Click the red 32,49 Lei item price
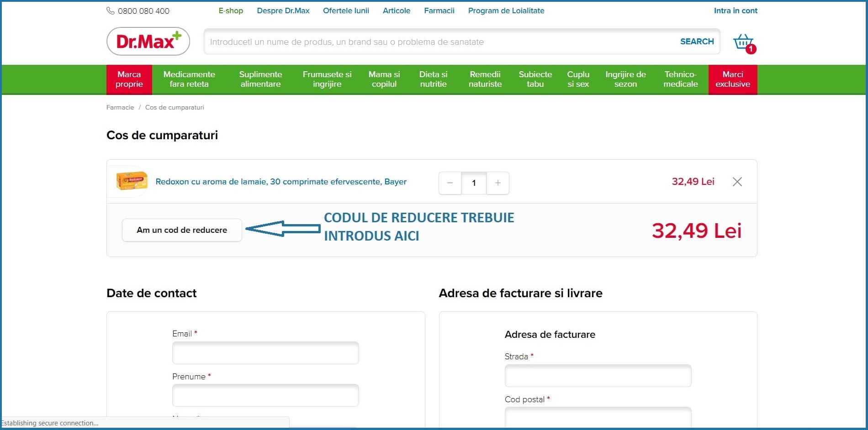The height and width of the screenshot is (430, 868). tap(693, 182)
